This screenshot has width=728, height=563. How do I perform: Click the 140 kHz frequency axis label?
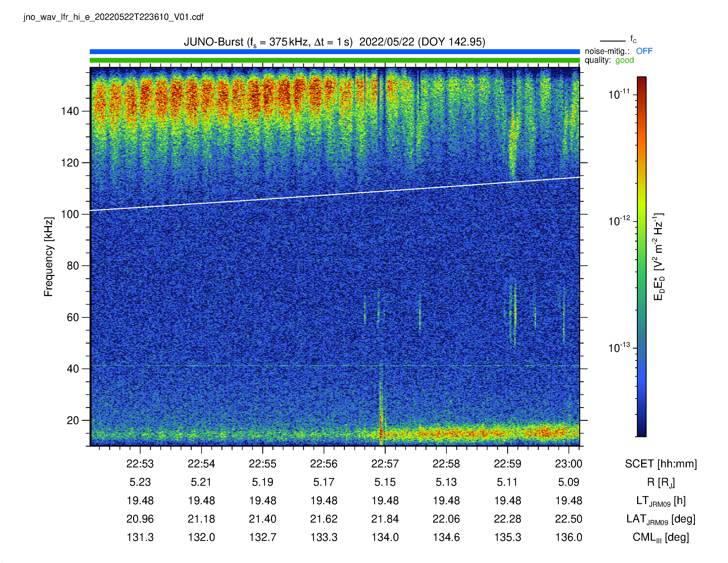coord(70,111)
